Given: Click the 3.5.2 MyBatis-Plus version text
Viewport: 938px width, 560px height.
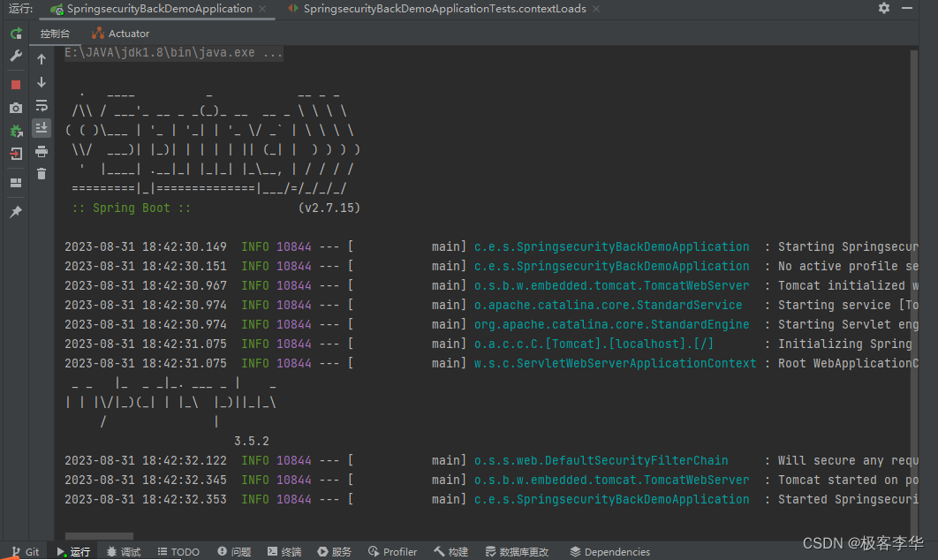Looking at the screenshot, I should point(251,441).
